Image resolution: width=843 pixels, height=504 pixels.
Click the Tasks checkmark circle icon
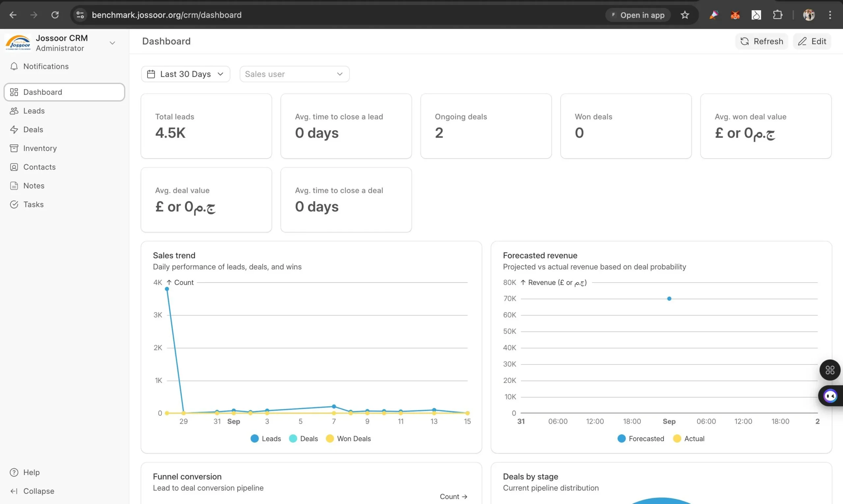[14, 204]
